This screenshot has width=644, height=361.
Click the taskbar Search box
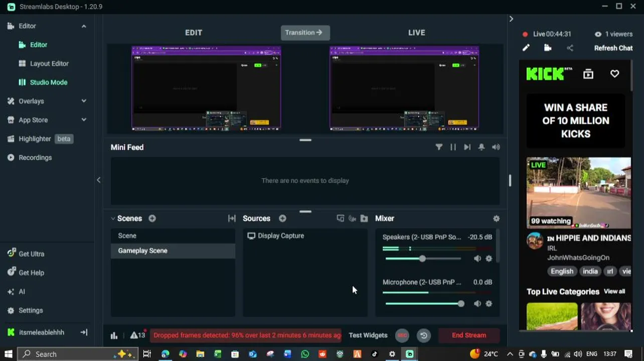click(x=78, y=354)
